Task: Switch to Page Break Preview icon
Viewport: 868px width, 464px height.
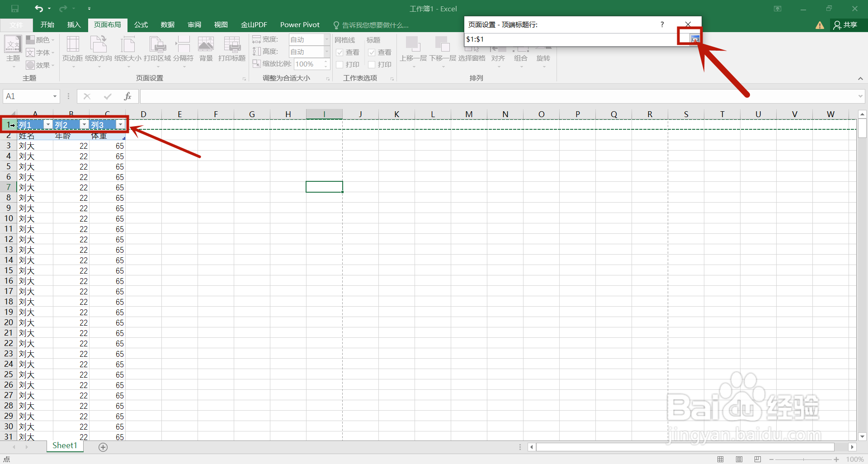Action: 758,459
